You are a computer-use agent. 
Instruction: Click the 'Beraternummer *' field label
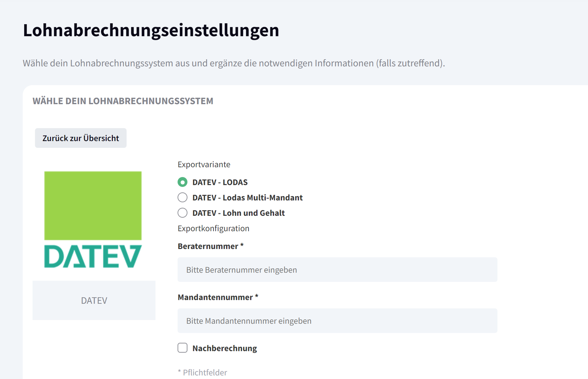[211, 246]
